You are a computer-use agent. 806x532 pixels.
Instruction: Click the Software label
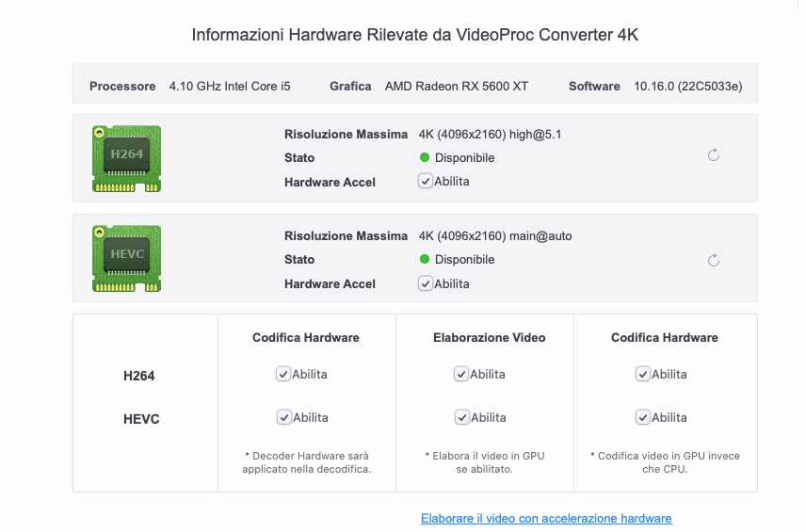click(x=594, y=86)
